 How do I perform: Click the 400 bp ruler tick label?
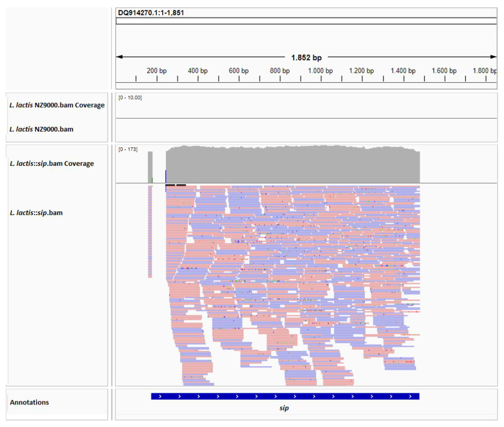click(198, 71)
